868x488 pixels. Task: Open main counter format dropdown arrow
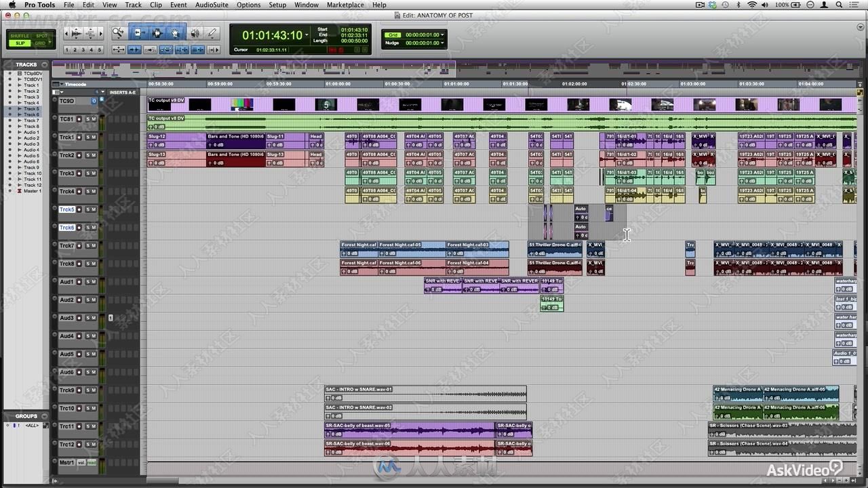pos(307,35)
